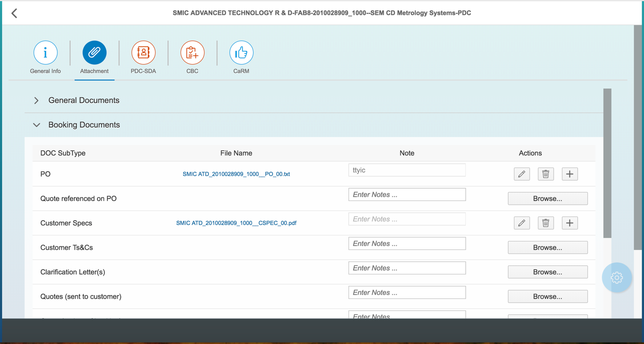Open the CaRM thumbs-up icon
Screen dimensions: 644x344
pos(241,53)
